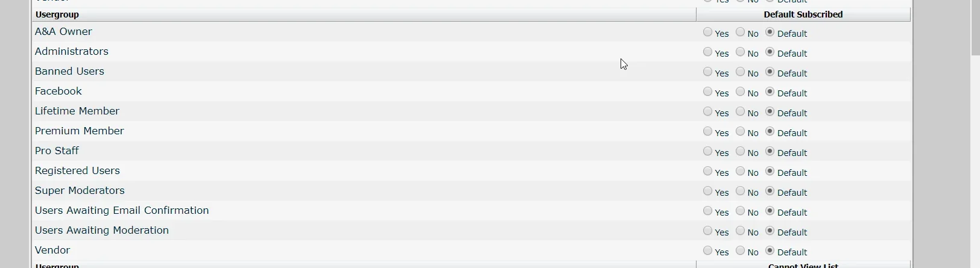Image resolution: width=980 pixels, height=268 pixels.
Task: Set Registered Users to Yes
Action: [x=708, y=171]
